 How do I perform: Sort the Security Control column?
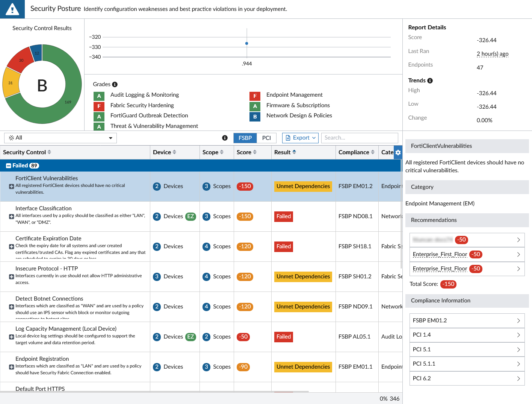click(x=50, y=152)
